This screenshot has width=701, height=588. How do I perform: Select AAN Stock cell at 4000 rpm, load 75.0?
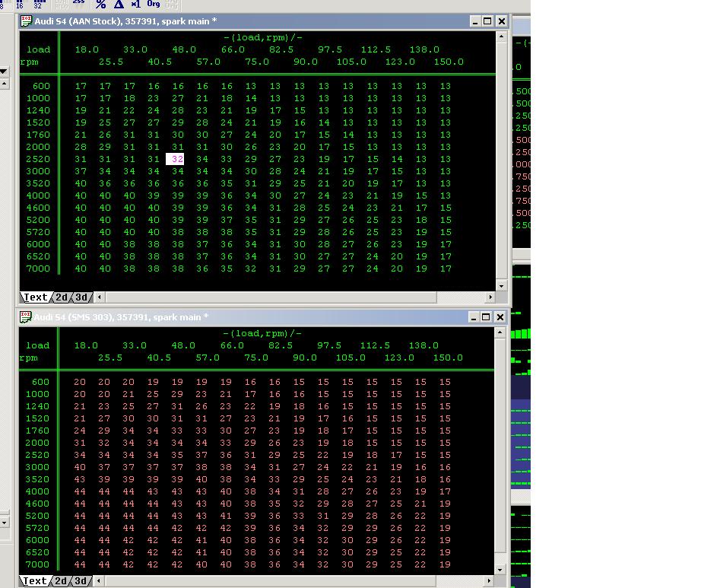tap(251, 195)
